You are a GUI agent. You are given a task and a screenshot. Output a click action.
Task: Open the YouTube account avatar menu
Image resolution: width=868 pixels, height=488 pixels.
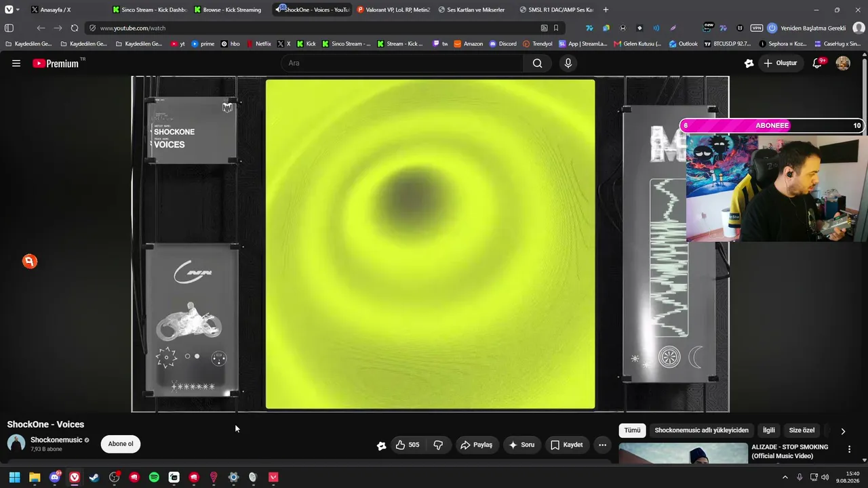point(843,63)
